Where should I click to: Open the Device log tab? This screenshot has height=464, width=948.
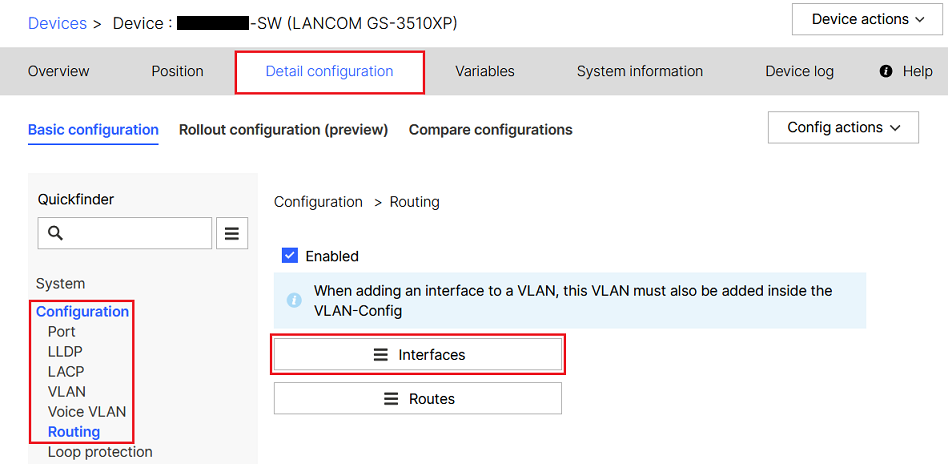point(799,72)
